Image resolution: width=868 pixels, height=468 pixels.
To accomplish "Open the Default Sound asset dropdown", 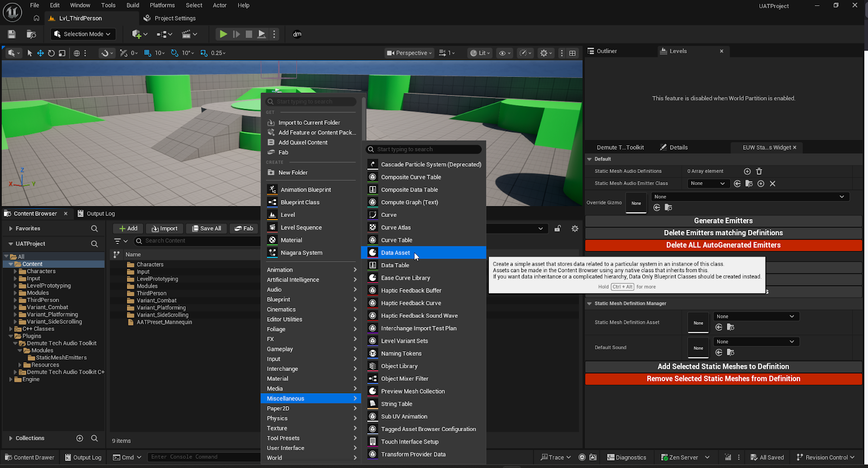I will [756, 342].
